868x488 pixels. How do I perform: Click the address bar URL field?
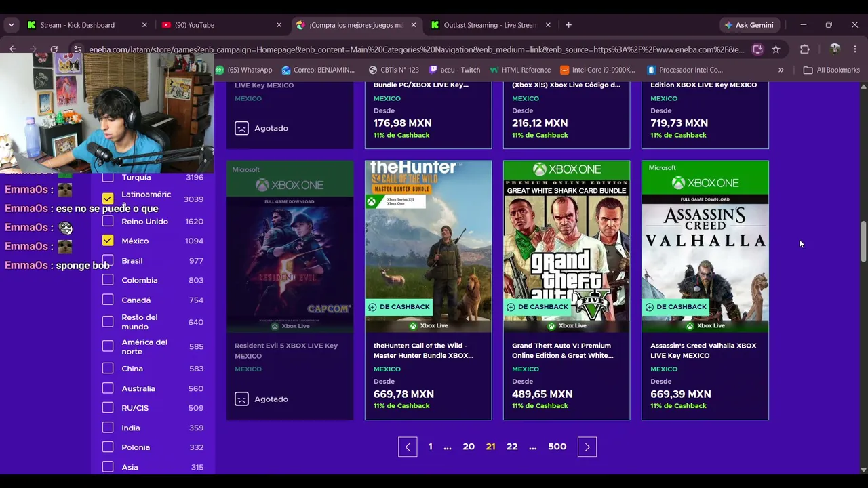click(416, 49)
